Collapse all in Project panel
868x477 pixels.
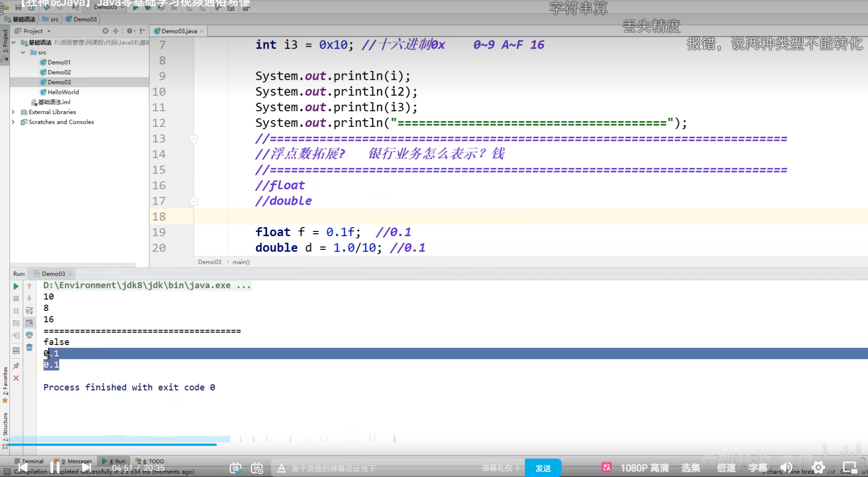click(x=116, y=31)
